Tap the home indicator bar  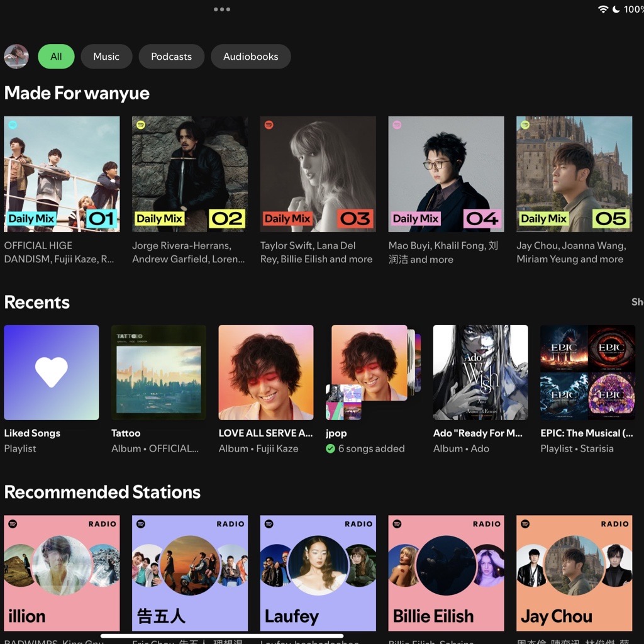[x=221, y=636]
